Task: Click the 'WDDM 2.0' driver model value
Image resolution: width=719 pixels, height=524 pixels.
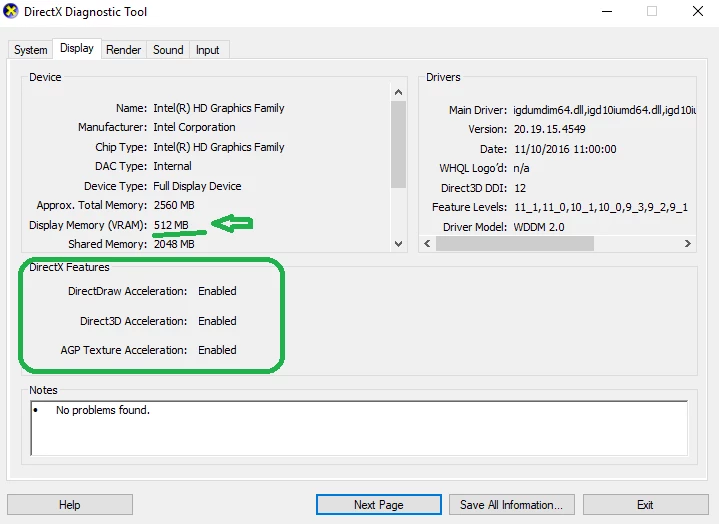Action: tap(539, 227)
